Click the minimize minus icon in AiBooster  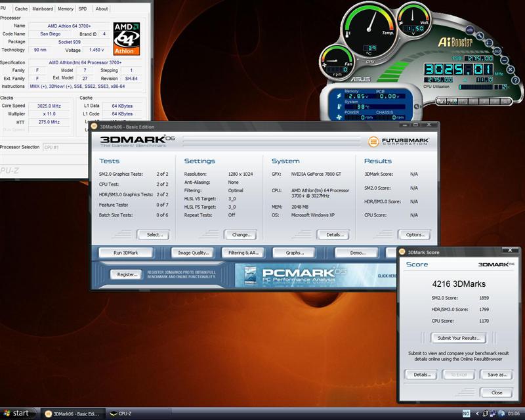[504, 60]
